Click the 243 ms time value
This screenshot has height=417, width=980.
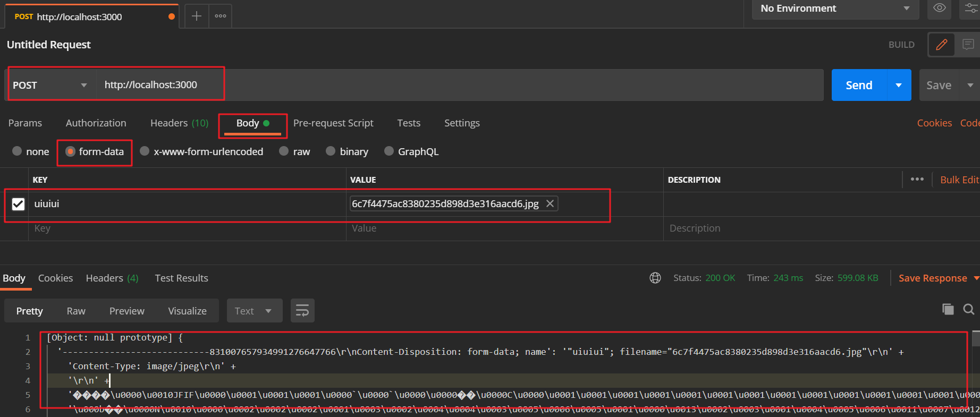[x=788, y=278]
